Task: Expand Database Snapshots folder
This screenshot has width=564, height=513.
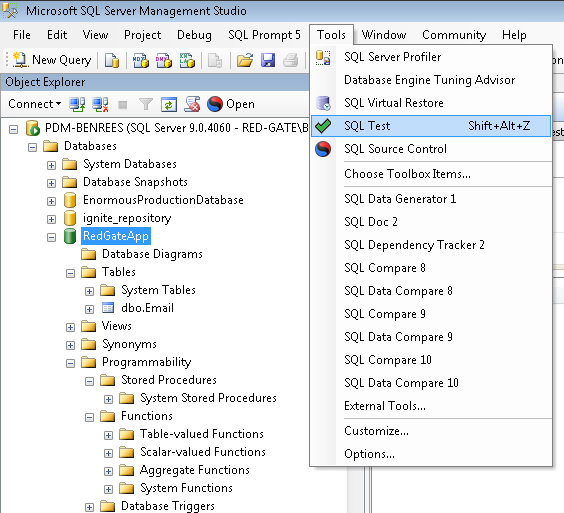Action: tap(51, 183)
